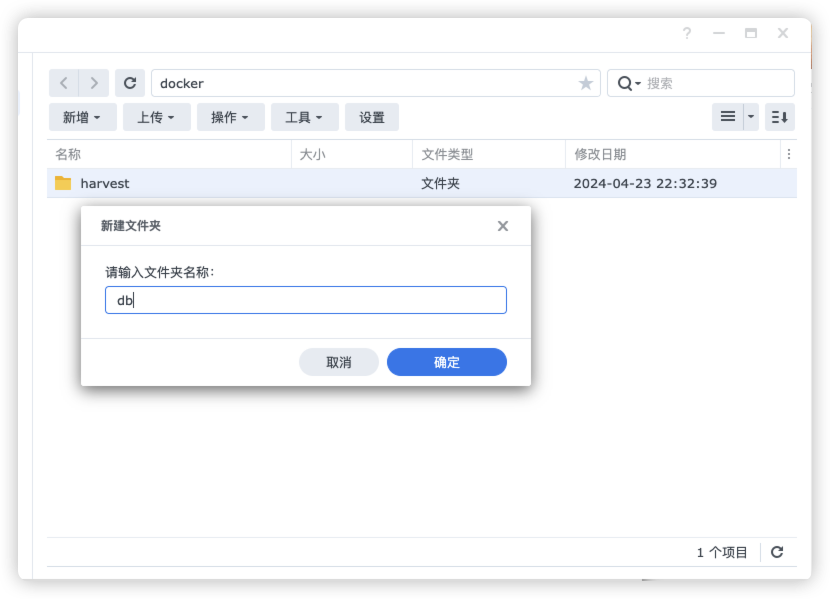This screenshot has width=830, height=599.
Task: Refresh item count in footer
Action: (777, 552)
